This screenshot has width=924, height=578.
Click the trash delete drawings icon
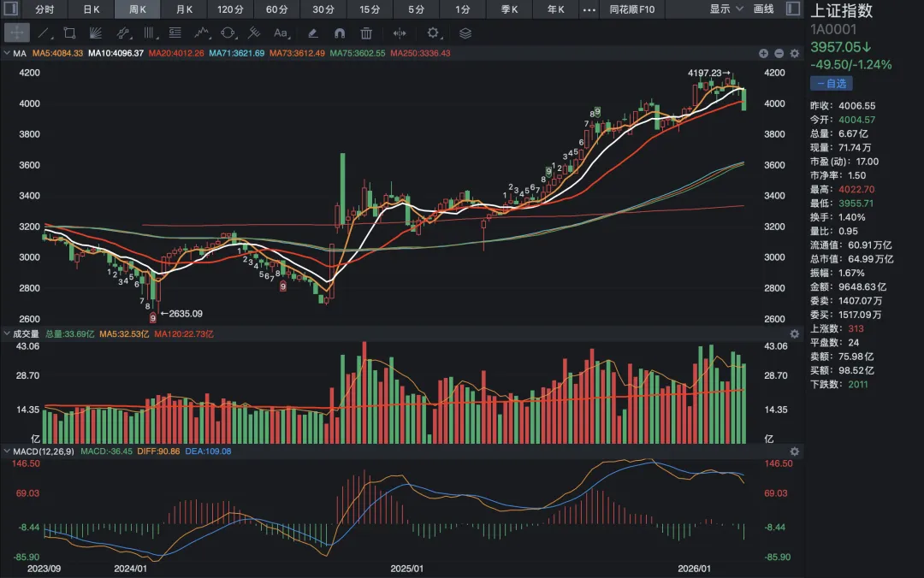point(366,33)
